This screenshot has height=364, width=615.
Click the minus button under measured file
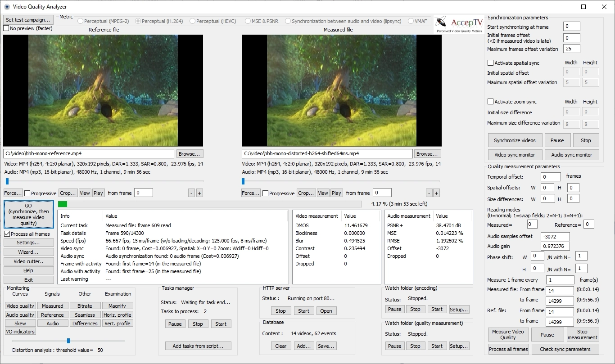430,193
